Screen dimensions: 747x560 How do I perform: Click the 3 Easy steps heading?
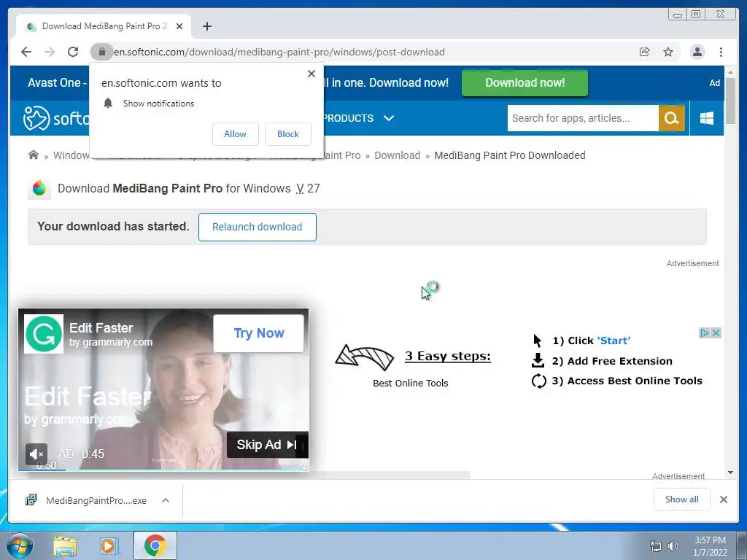[448, 356]
